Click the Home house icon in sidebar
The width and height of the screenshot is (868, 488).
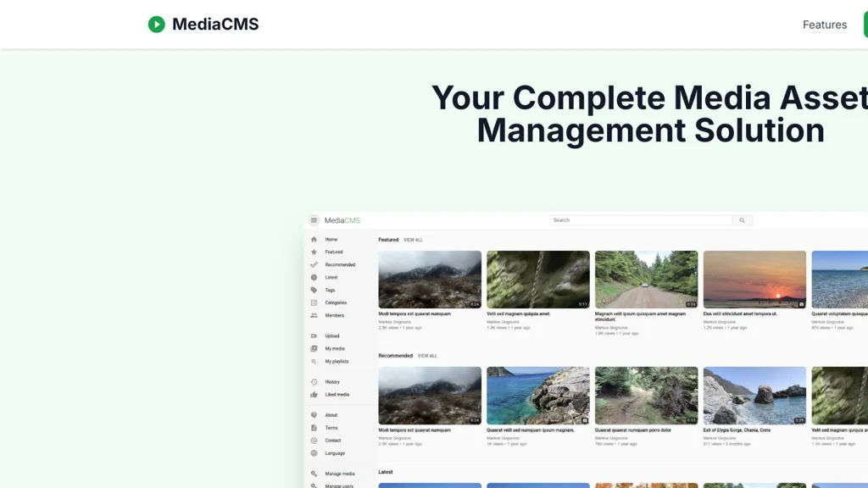pyautogui.click(x=314, y=240)
